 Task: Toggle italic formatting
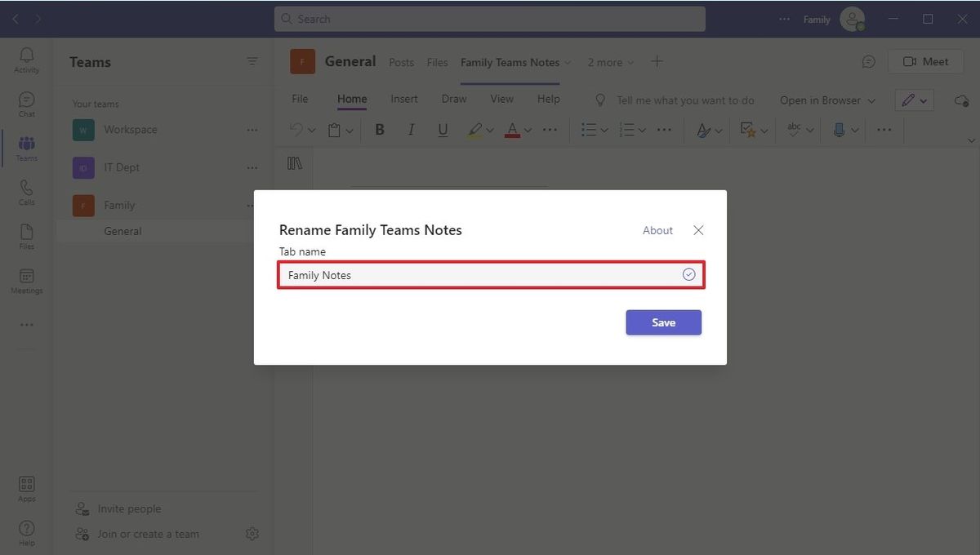(x=411, y=129)
